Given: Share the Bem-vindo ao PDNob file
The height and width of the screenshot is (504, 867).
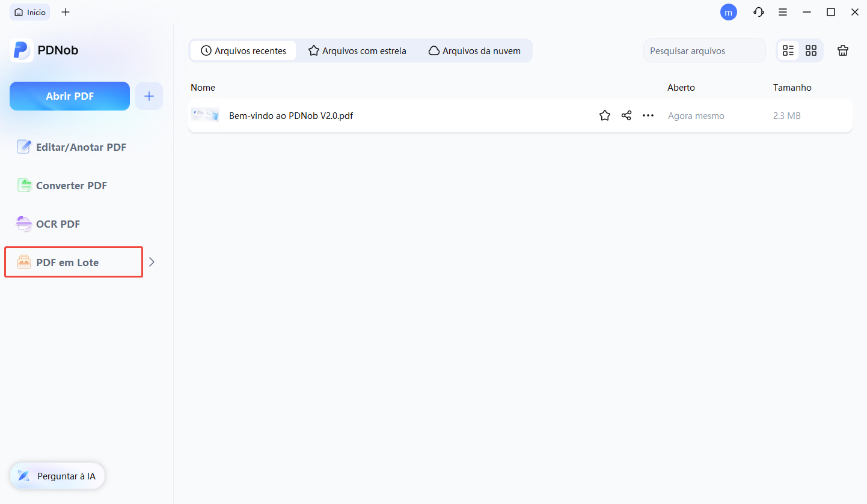Looking at the screenshot, I should (626, 115).
